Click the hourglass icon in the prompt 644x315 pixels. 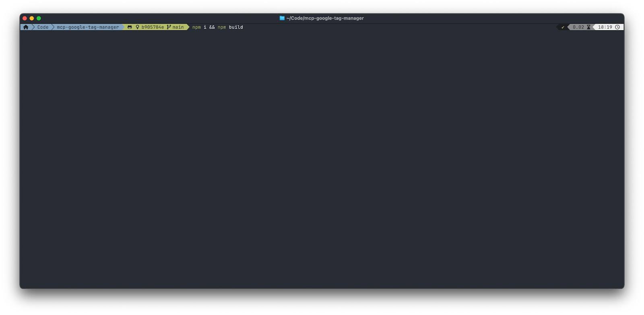588,27
